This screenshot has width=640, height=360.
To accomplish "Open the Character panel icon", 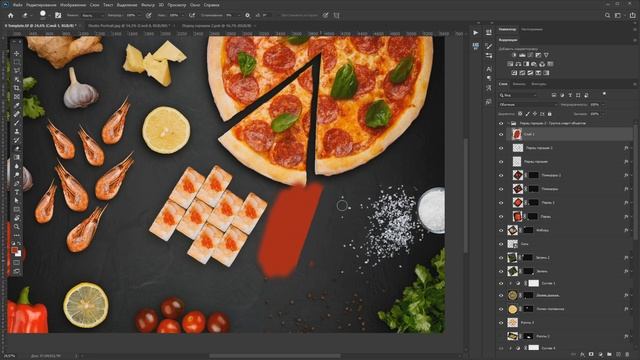I will [489, 69].
